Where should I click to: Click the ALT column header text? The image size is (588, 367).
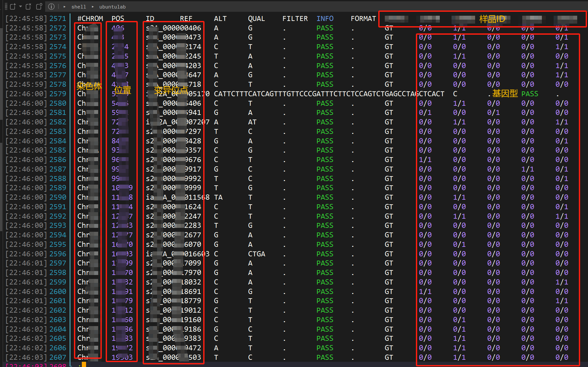pos(220,19)
